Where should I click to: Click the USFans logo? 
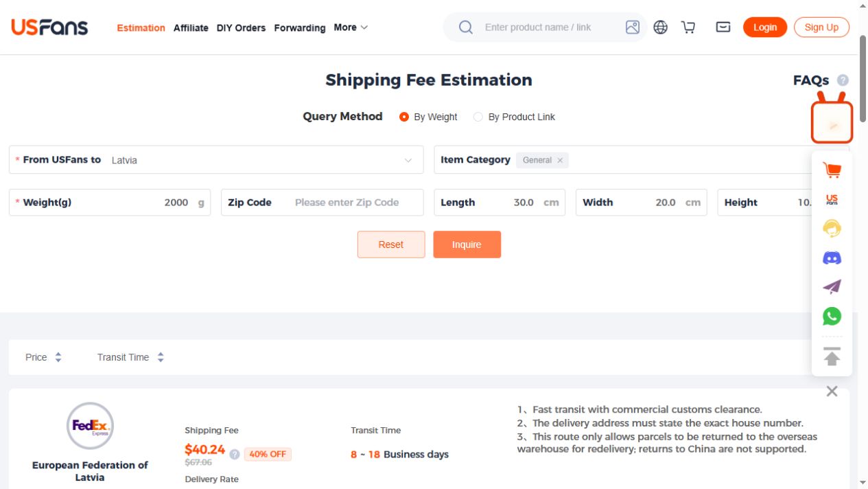(49, 27)
